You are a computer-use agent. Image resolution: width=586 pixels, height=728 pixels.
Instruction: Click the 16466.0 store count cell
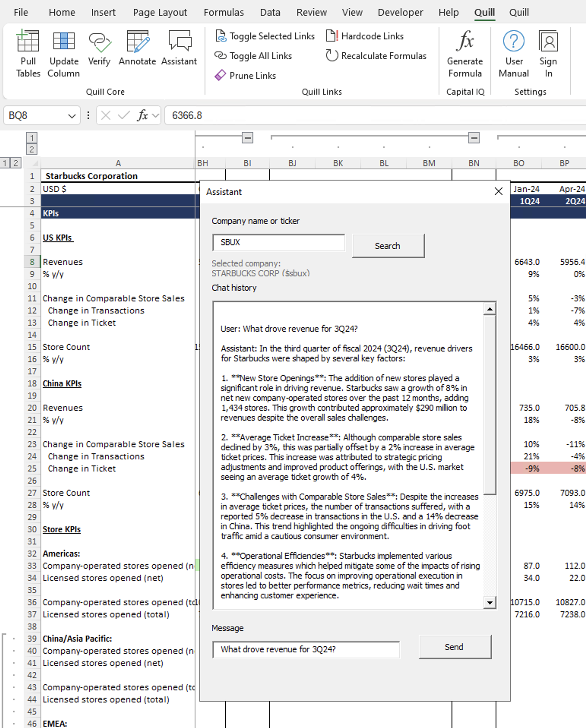point(526,347)
